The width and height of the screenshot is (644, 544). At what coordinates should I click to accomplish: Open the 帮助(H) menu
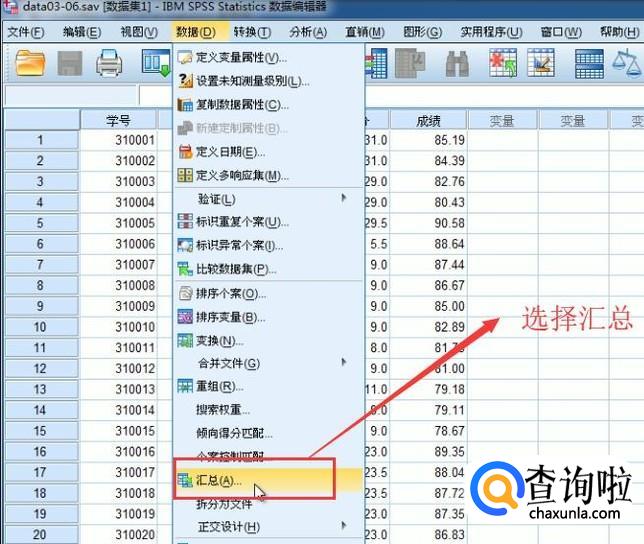620,32
